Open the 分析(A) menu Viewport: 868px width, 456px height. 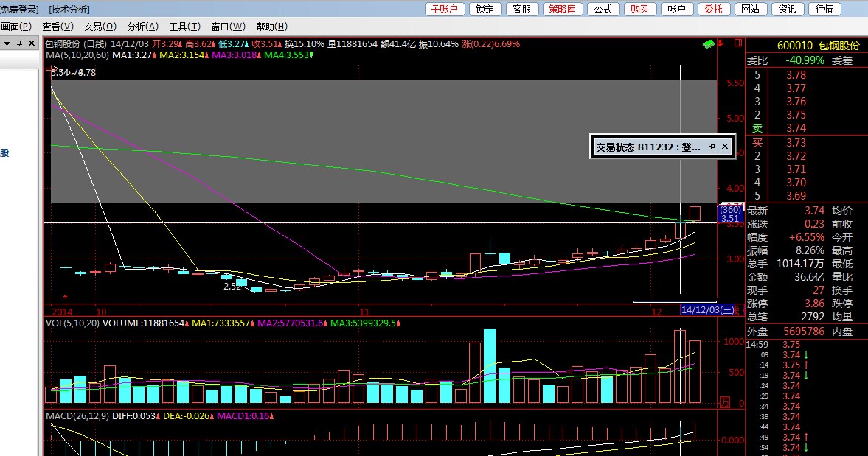click(x=142, y=27)
